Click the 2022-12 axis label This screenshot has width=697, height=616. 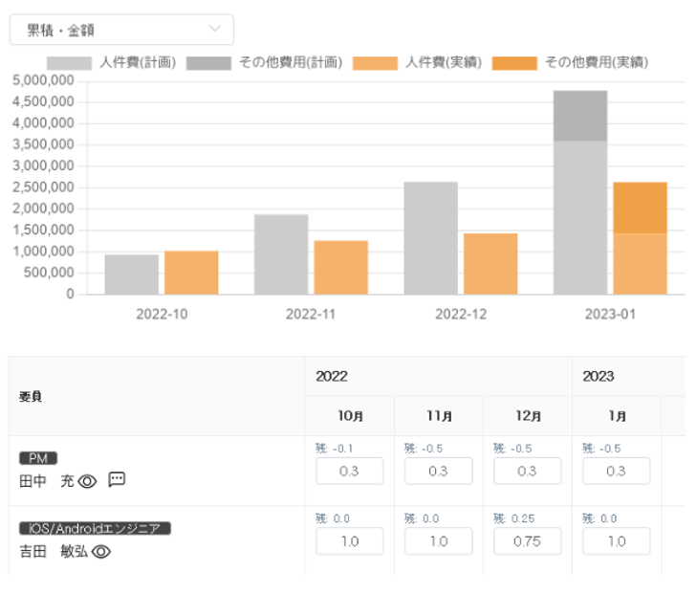click(x=461, y=315)
